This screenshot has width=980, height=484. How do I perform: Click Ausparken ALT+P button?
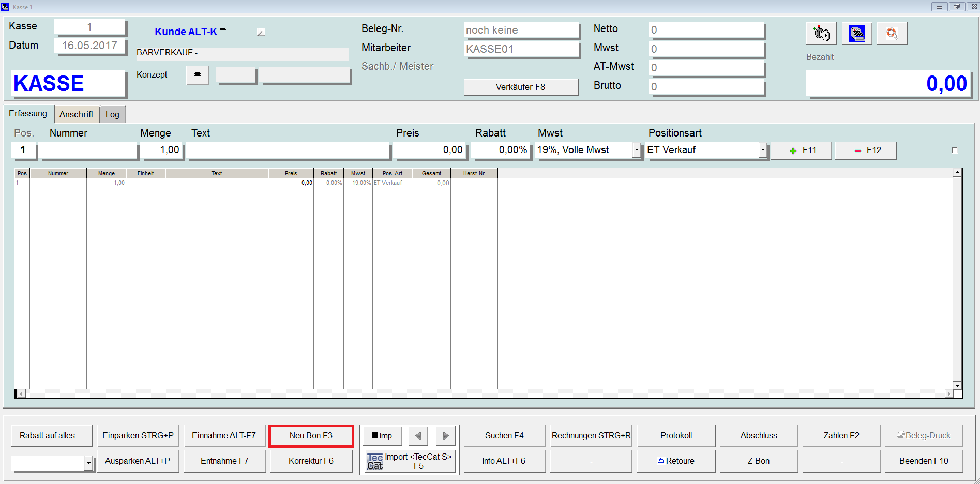point(138,461)
